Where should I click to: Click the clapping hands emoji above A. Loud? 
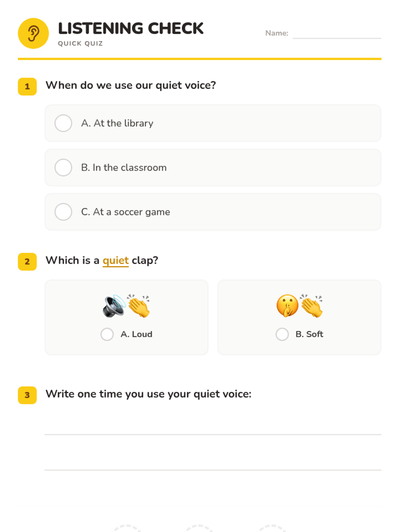point(139,306)
